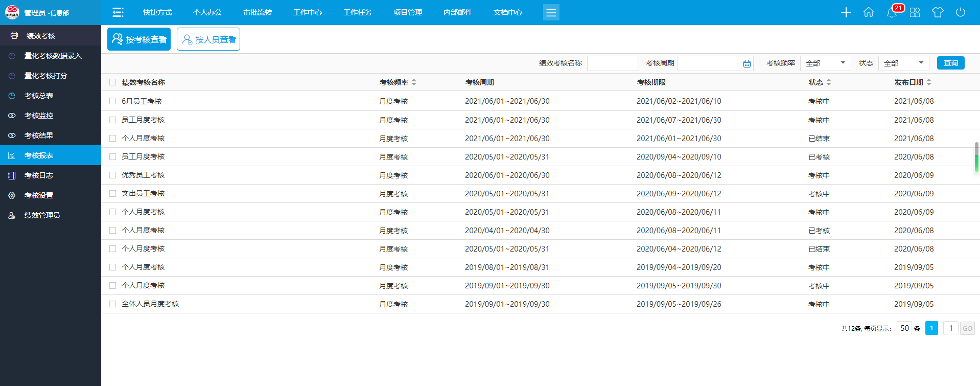
Task: Switch to 按人员查看 view
Action: click(x=208, y=39)
